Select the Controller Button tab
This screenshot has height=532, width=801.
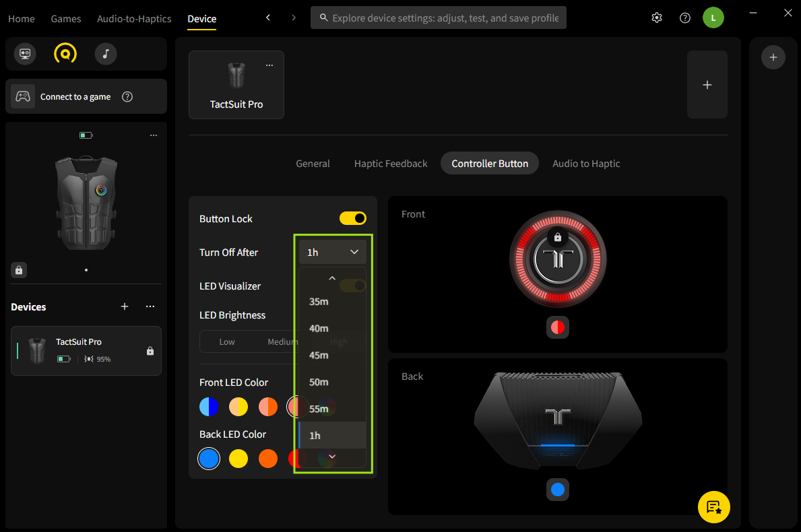(489, 164)
